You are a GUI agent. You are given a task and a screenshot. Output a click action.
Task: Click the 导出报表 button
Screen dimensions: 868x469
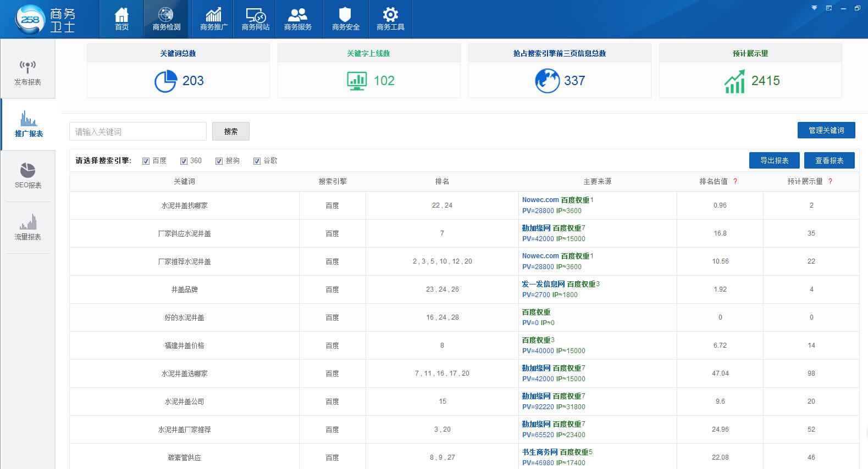[x=774, y=160]
